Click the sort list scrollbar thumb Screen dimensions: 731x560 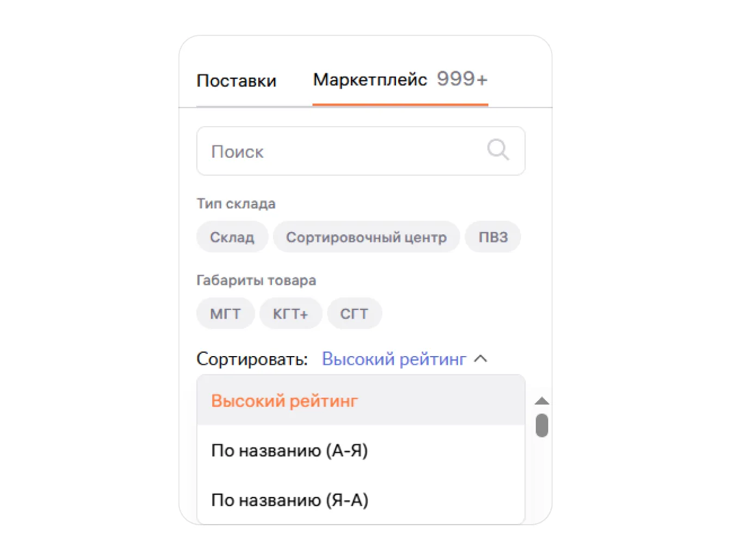542,425
